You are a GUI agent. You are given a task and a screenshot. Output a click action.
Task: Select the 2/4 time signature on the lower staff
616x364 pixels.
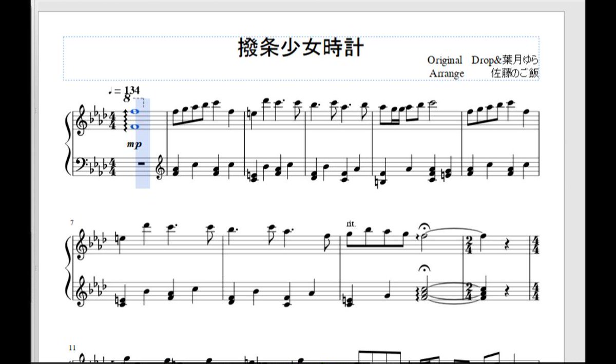(469, 291)
